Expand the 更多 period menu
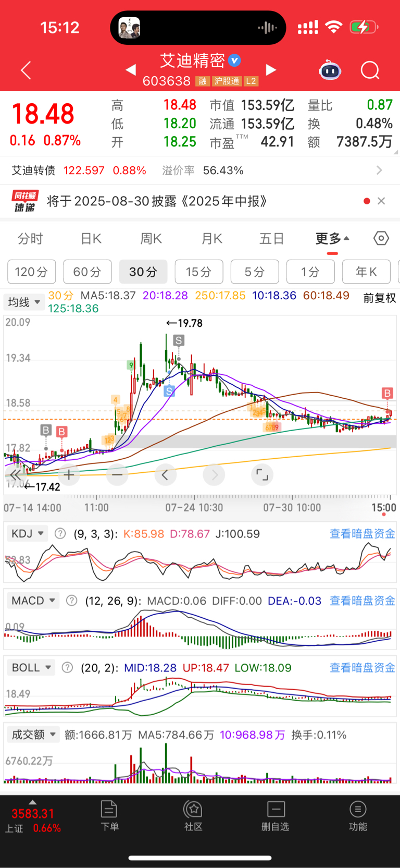 [x=332, y=238]
